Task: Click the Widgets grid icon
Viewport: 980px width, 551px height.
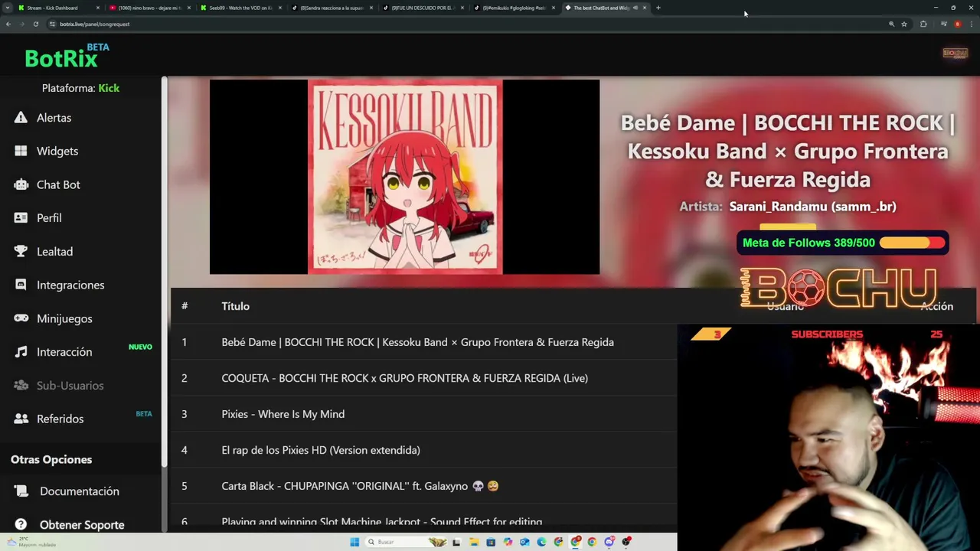Action: pyautogui.click(x=21, y=151)
